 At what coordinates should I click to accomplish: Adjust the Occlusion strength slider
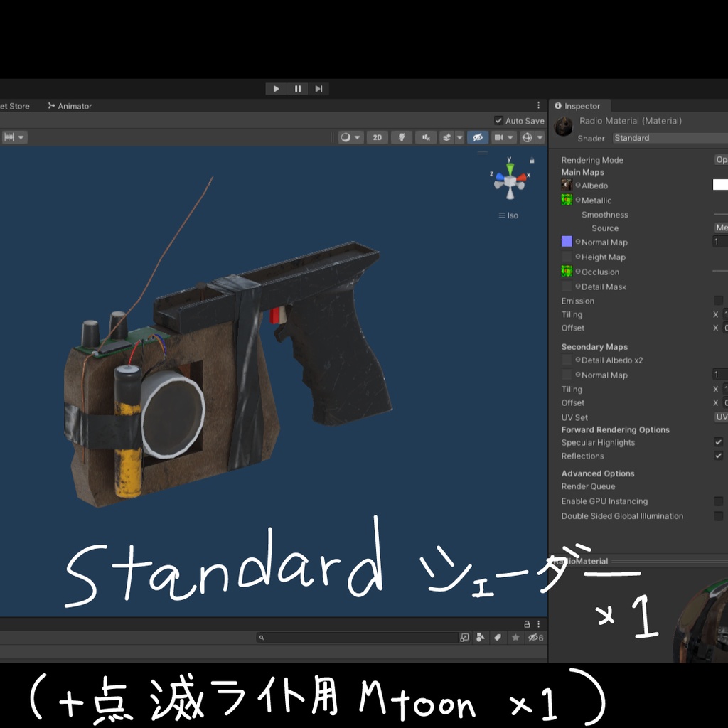[720, 271]
